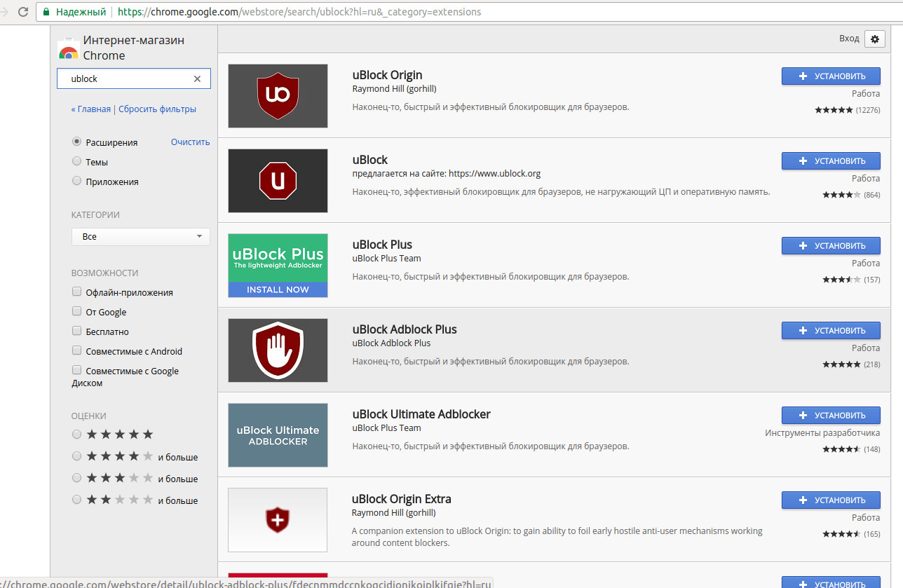The height and width of the screenshot is (588, 903).
Task: Click the ublock search input field
Action: coord(129,79)
